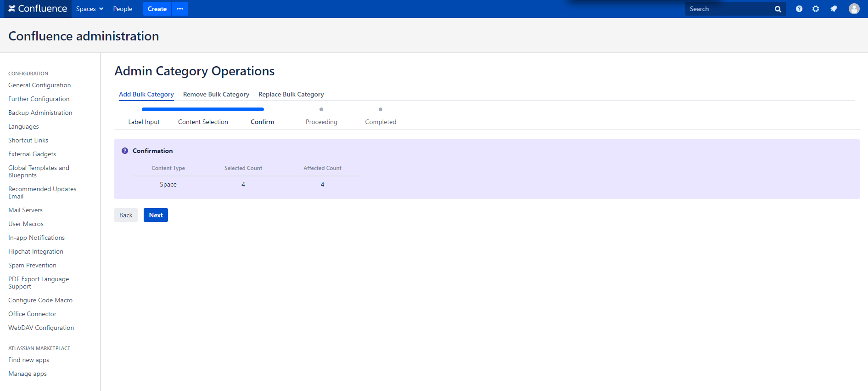Click the Confirm step label
Image resolution: width=868 pixels, height=391 pixels.
pyautogui.click(x=262, y=122)
